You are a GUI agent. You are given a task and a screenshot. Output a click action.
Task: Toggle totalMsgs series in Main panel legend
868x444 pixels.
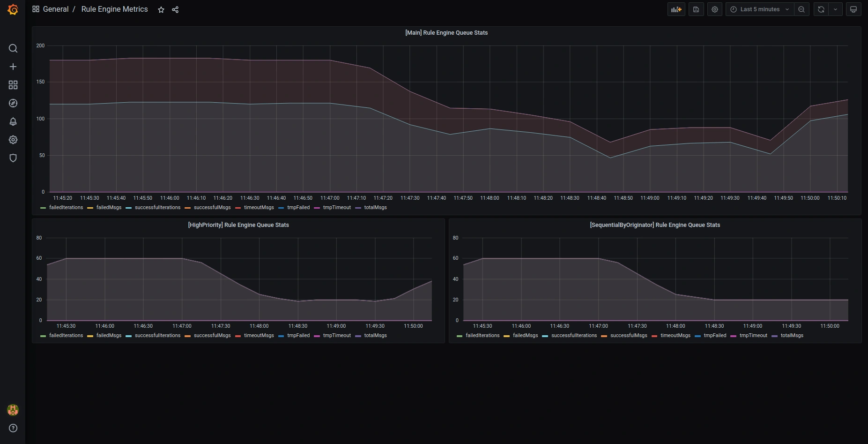[375, 208]
